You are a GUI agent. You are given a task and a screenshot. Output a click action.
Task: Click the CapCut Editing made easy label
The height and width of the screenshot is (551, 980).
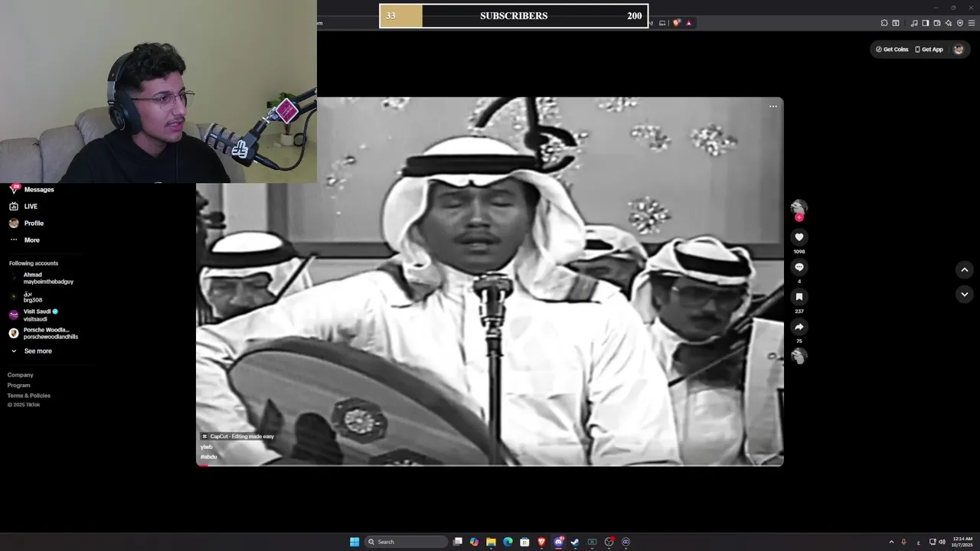click(237, 436)
